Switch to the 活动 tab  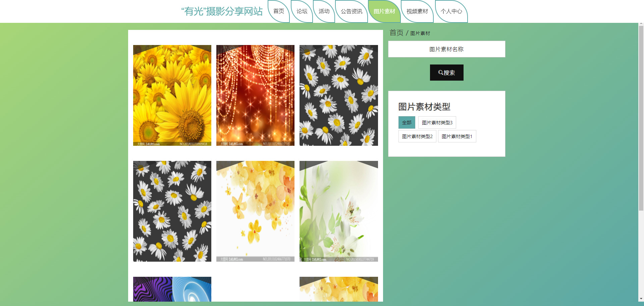coord(324,11)
